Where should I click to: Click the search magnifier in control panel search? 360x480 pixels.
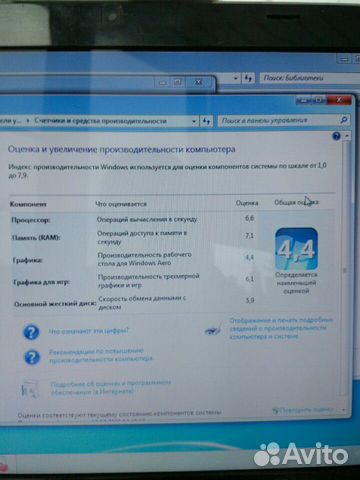(x=344, y=120)
